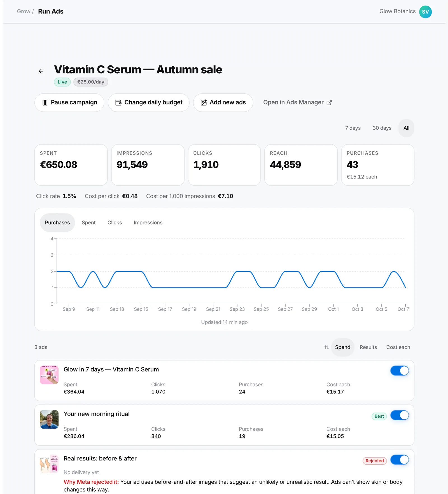This screenshot has height=494, width=448.
Task: Click the Impressions 91,549 card
Action: click(148, 165)
